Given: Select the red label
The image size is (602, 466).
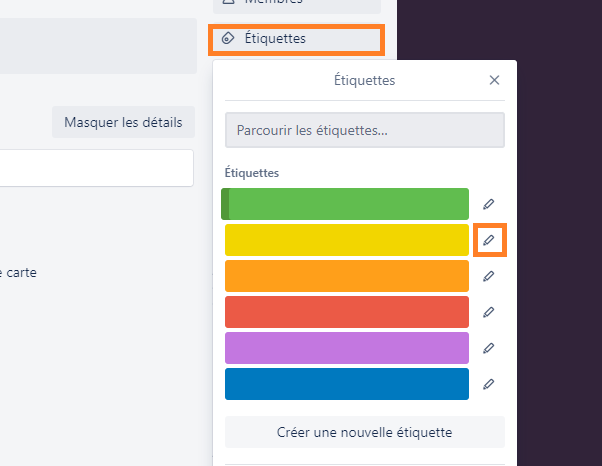Looking at the screenshot, I should point(347,312).
